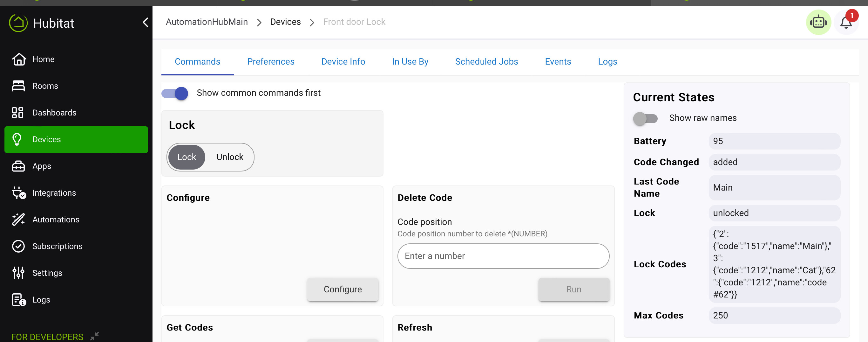The image size is (868, 342).
Task: Open the robot assistant icon
Action: 818,22
